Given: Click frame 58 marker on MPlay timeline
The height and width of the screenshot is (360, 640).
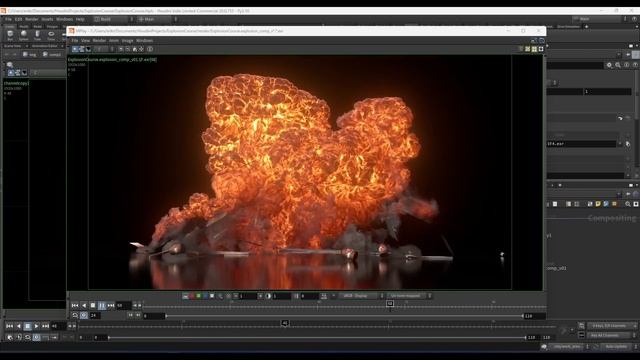Looking at the screenshot, I should 390,303.
